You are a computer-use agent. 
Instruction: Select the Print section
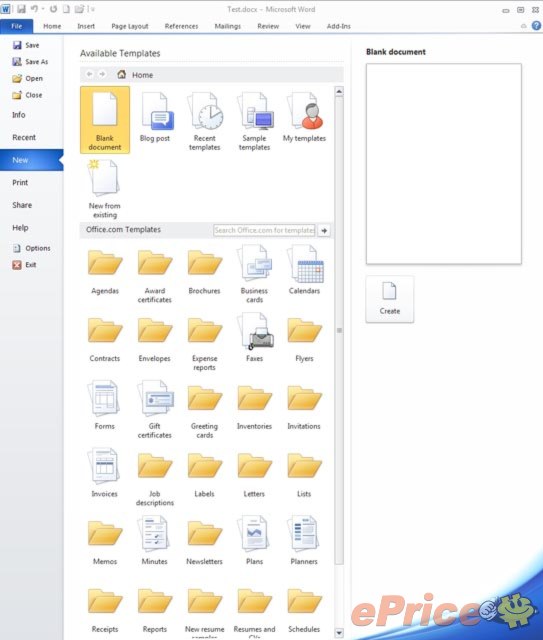[x=20, y=182]
